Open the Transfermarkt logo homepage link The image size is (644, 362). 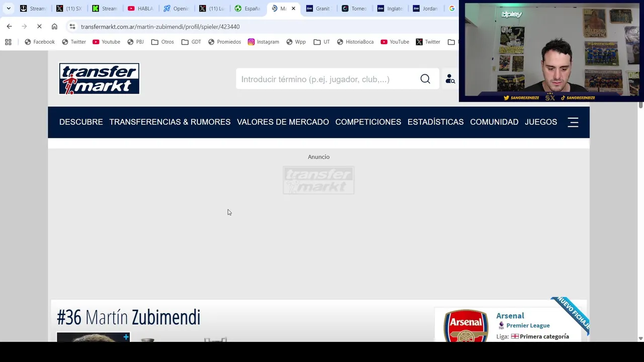(x=99, y=78)
